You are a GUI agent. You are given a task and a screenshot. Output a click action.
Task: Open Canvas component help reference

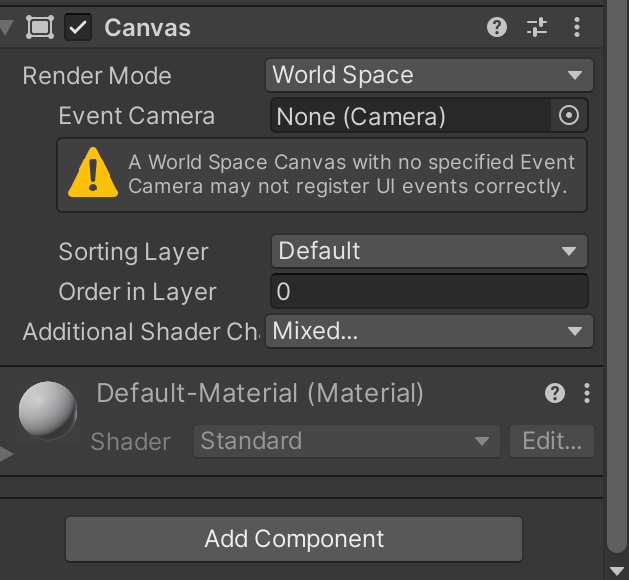(497, 28)
